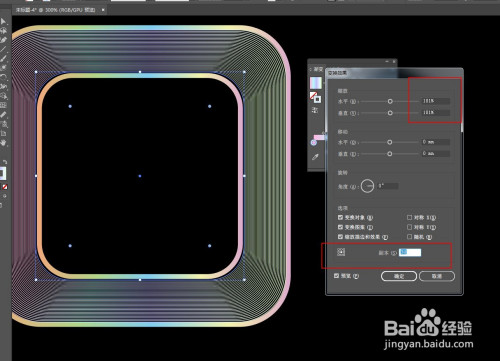This screenshot has width=500, height=361.
Task: Toggle the 预览 preview checkbox
Action: pyautogui.click(x=336, y=276)
